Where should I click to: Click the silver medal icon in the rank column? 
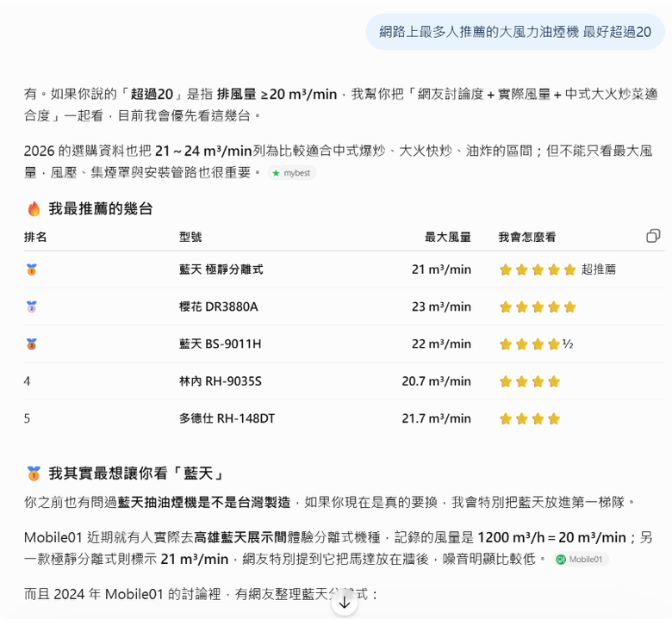pos(32,306)
